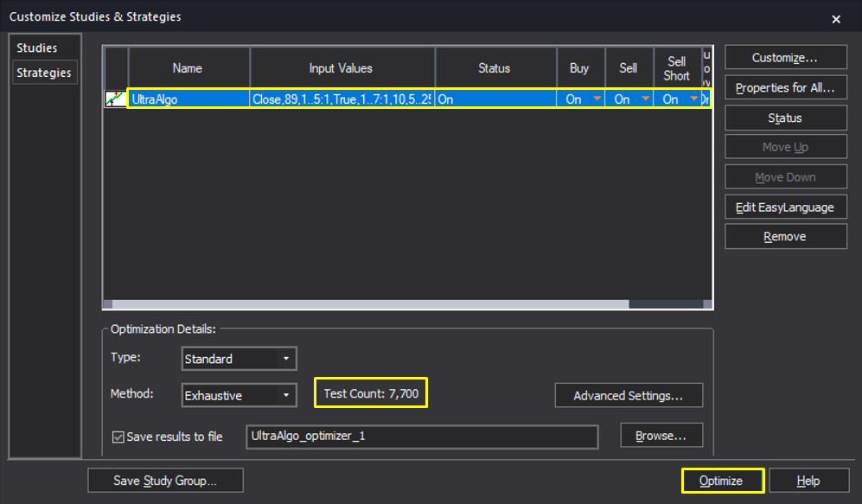Viewport: 862px width, 504px height.
Task: Remove the selected strategy with the Remove button
Action: (786, 236)
